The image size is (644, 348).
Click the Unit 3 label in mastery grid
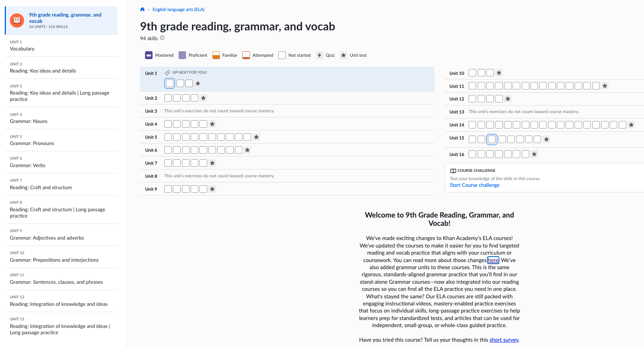pos(151,111)
